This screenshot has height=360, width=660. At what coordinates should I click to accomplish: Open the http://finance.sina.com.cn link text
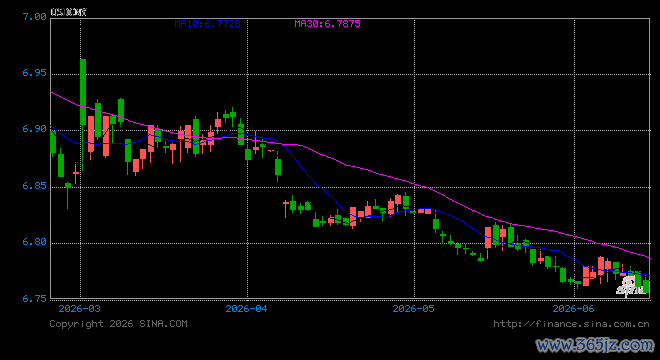(x=571, y=324)
